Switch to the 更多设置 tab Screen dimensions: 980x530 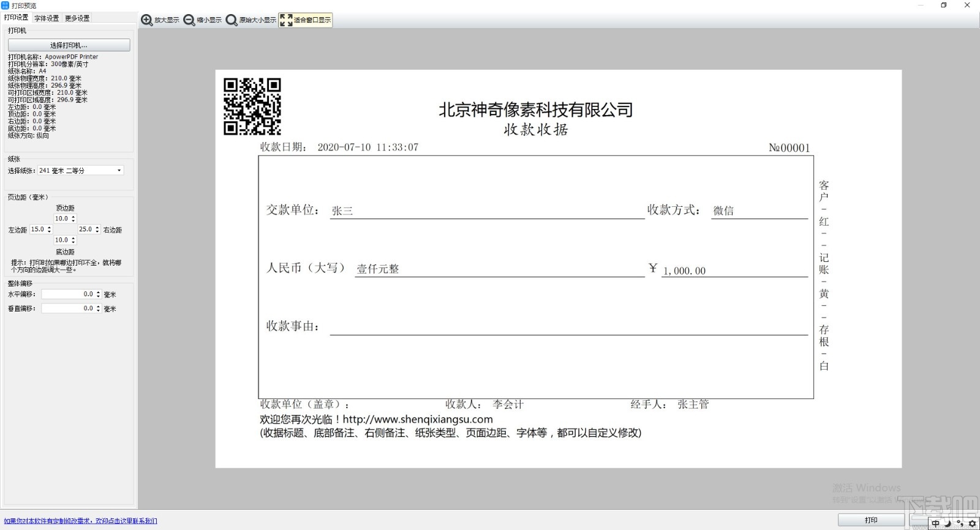[x=77, y=18]
